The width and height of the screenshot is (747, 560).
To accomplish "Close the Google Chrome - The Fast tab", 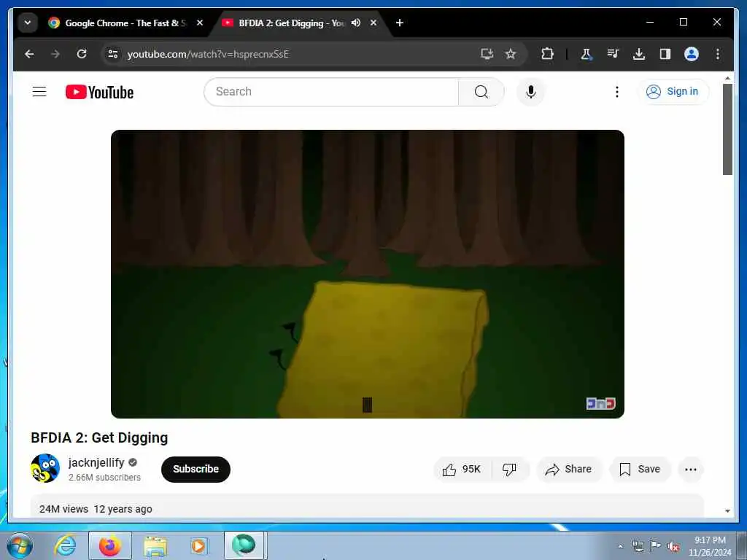I will pos(200,23).
